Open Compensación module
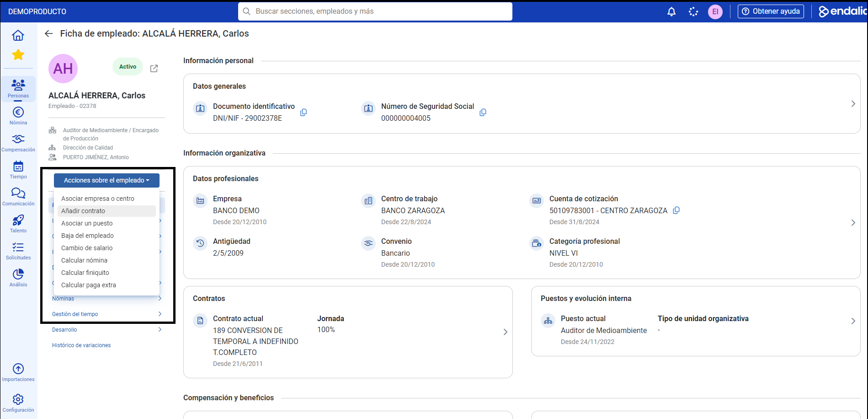 18,143
